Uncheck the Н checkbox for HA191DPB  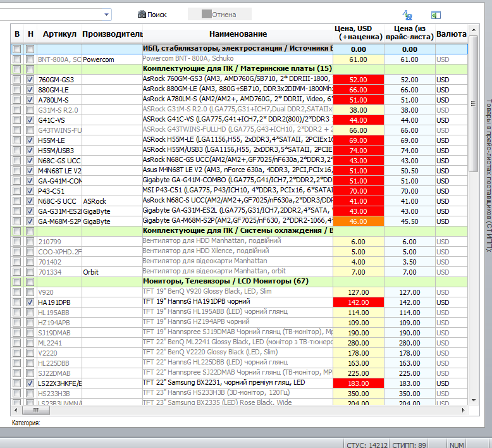(x=30, y=302)
